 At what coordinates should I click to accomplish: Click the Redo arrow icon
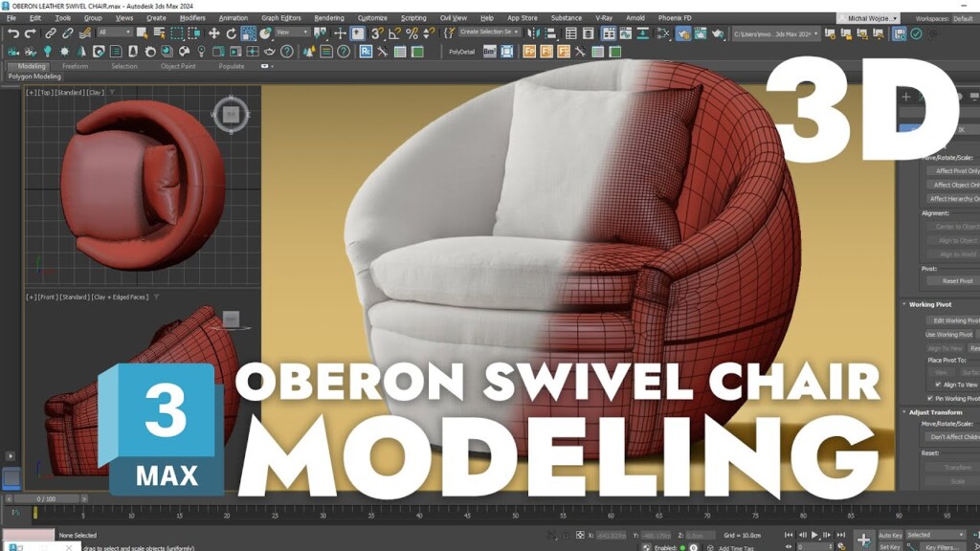point(30,33)
